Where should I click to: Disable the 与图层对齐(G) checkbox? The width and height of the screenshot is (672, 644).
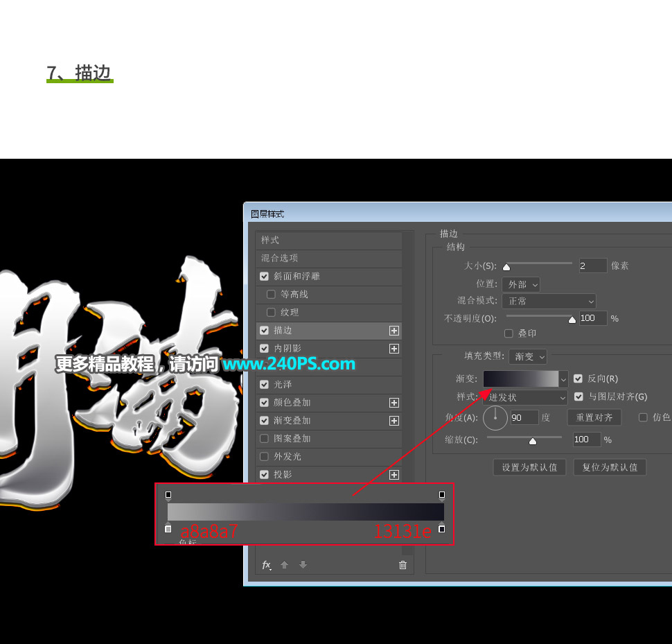[578, 397]
